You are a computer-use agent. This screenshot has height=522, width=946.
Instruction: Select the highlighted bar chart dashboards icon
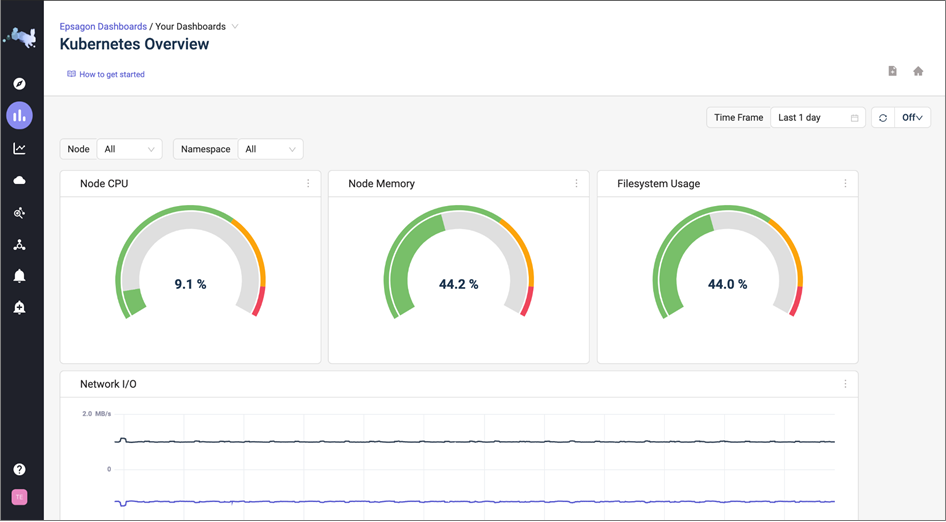pyautogui.click(x=19, y=115)
